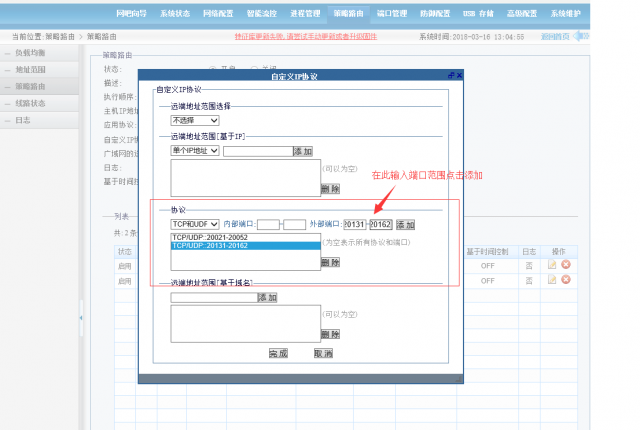Click the domain name input field beside 添加
This screenshot has width=640, height=430.
[x=213, y=297]
